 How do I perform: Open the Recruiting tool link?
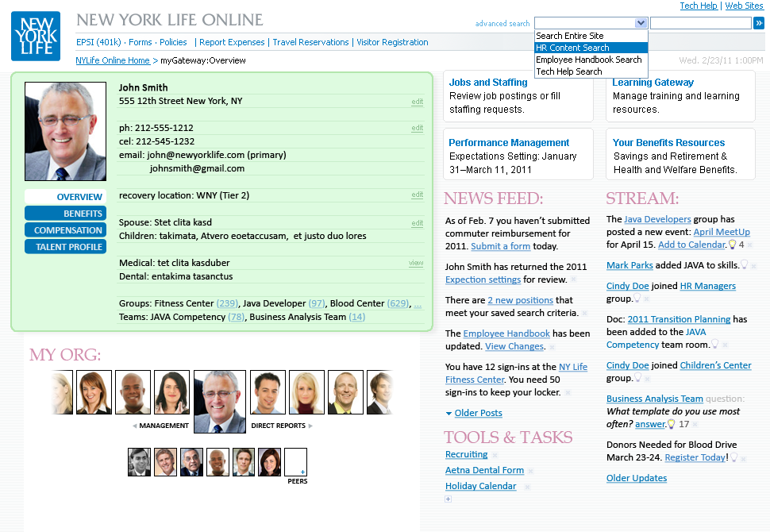[466, 454]
